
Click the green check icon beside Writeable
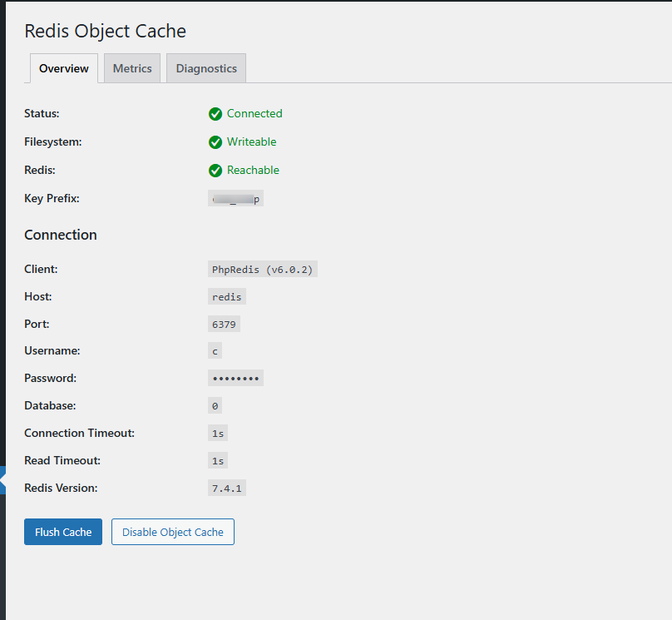pyautogui.click(x=215, y=142)
